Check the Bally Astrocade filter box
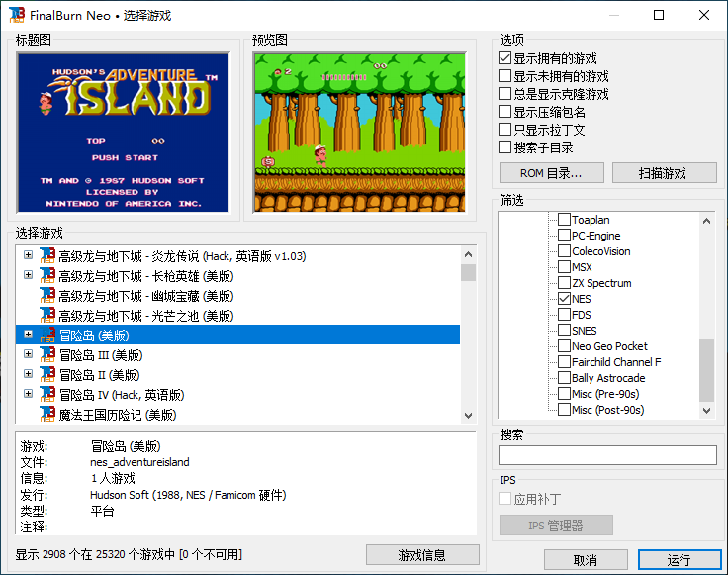The image size is (728, 575). click(564, 378)
